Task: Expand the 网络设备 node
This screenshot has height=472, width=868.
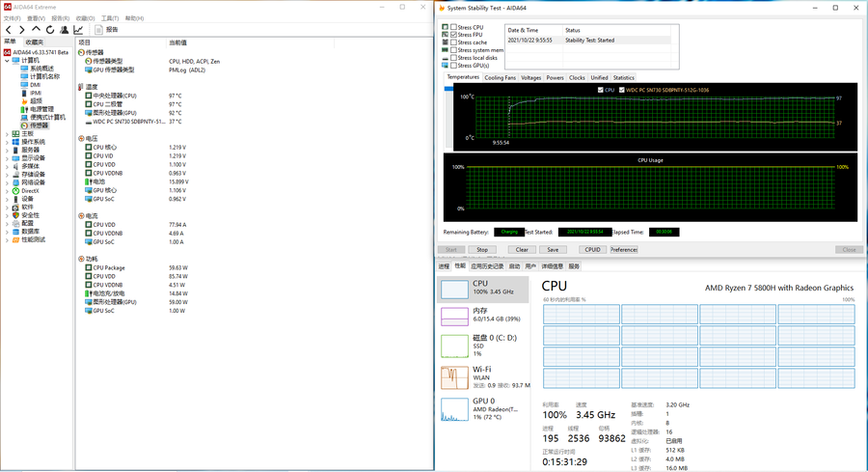Action: click(x=7, y=182)
